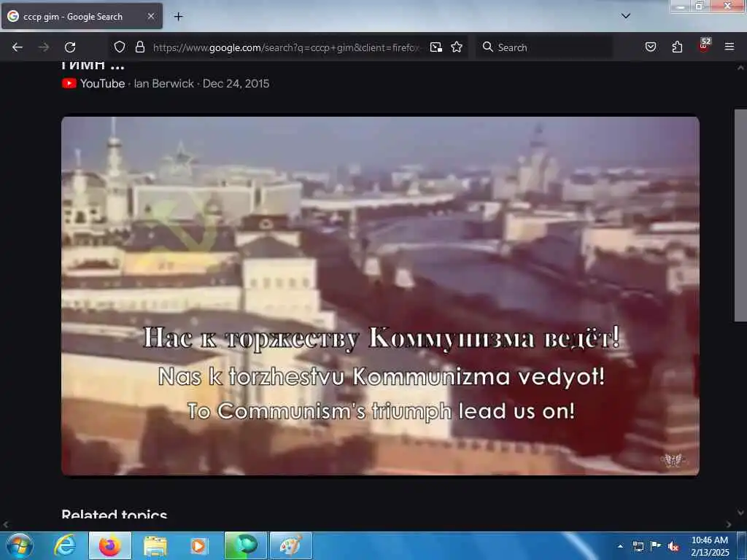This screenshot has height=560, width=747.
Task: Click the URL address field
Action: click(287, 47)
